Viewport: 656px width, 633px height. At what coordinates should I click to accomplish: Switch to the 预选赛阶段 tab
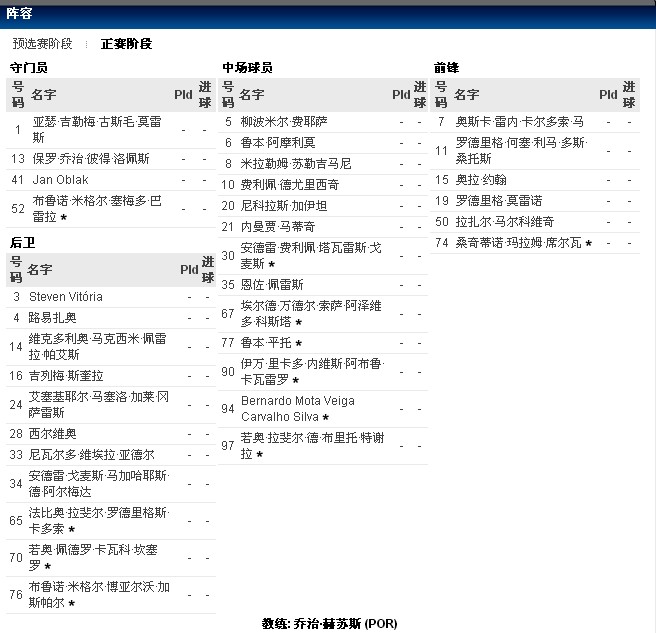42,44
